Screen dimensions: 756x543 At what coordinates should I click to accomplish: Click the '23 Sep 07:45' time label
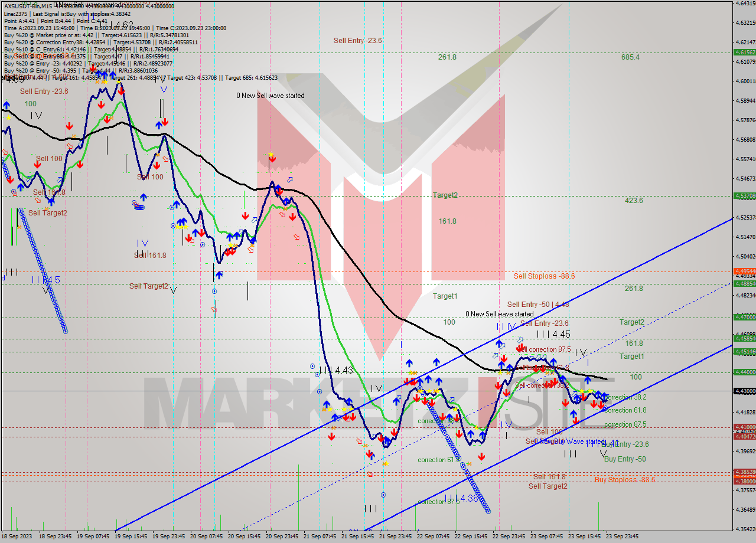[x=547, y=537]
